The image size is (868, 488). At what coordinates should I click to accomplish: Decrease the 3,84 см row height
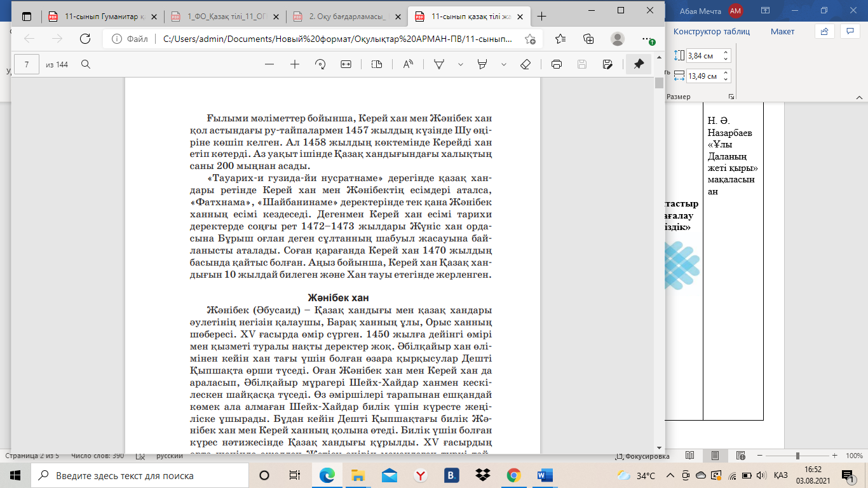point(726,59)
